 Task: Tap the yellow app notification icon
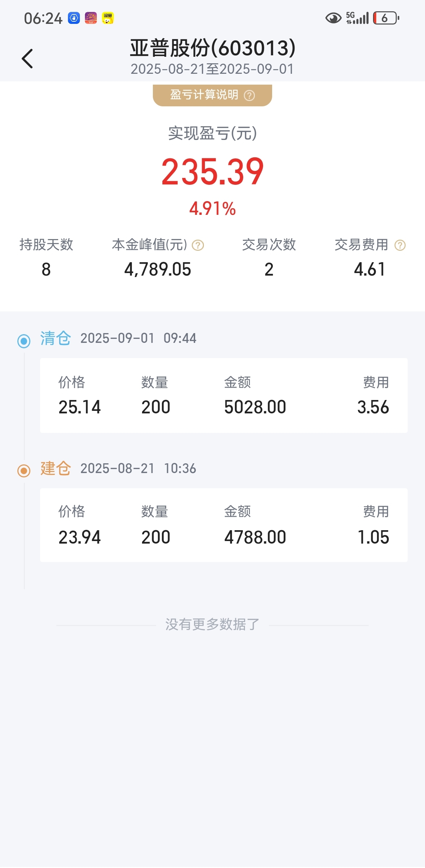tap(108, 18)
